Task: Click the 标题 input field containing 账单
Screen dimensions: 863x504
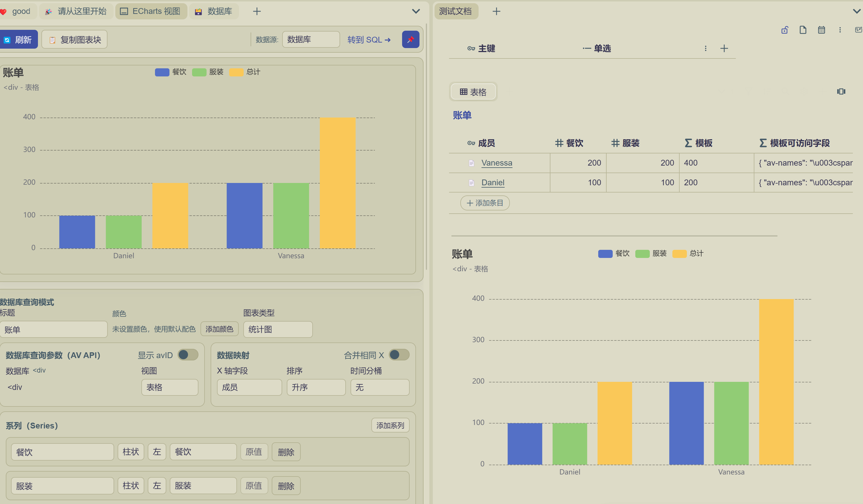Action: tap(53, 329)
